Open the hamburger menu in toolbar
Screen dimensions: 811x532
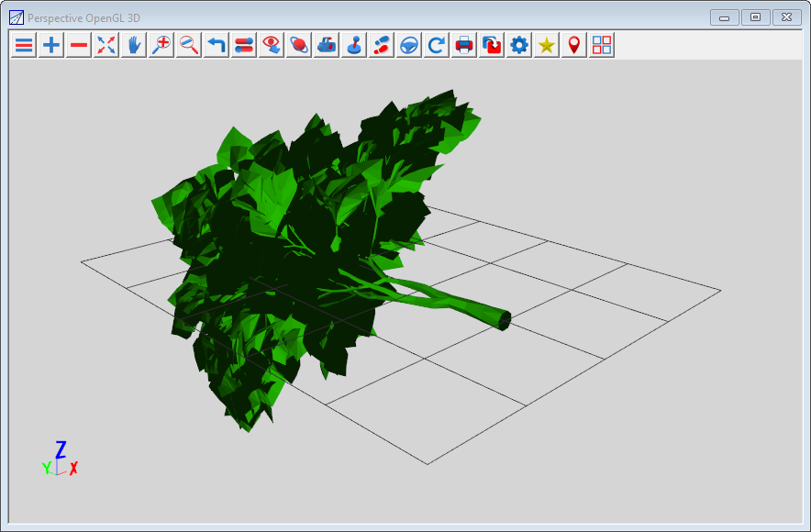coord(24,45)
